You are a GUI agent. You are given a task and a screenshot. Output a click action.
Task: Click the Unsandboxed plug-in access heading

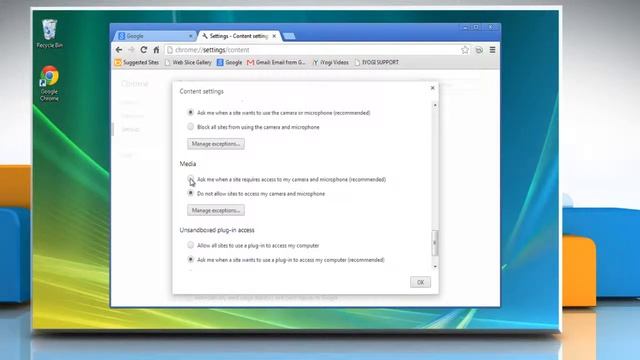217,230
